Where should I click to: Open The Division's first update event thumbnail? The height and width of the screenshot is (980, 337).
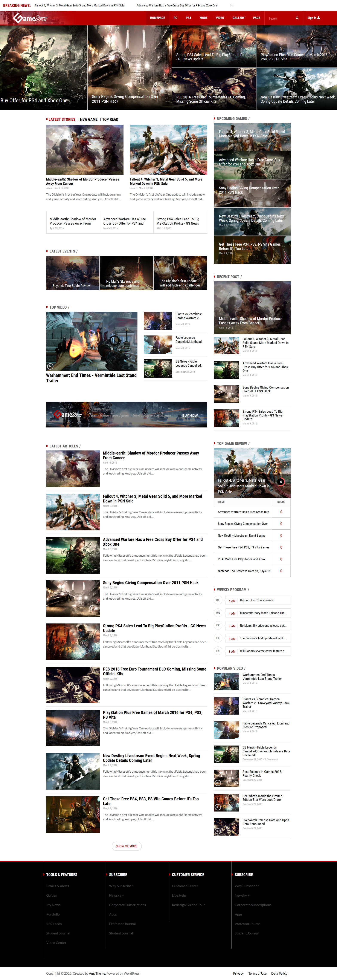tap(180, 273)
